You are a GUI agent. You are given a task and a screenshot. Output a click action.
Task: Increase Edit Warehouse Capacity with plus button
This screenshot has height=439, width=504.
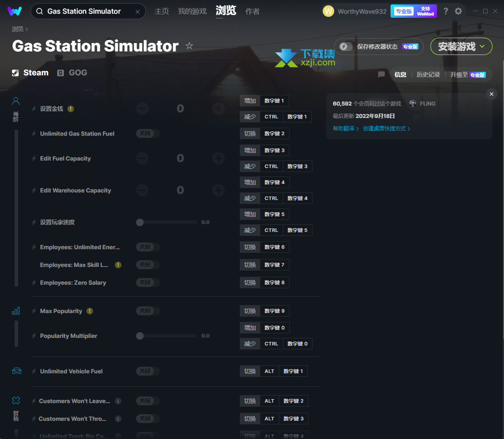[x=219, y=190]
